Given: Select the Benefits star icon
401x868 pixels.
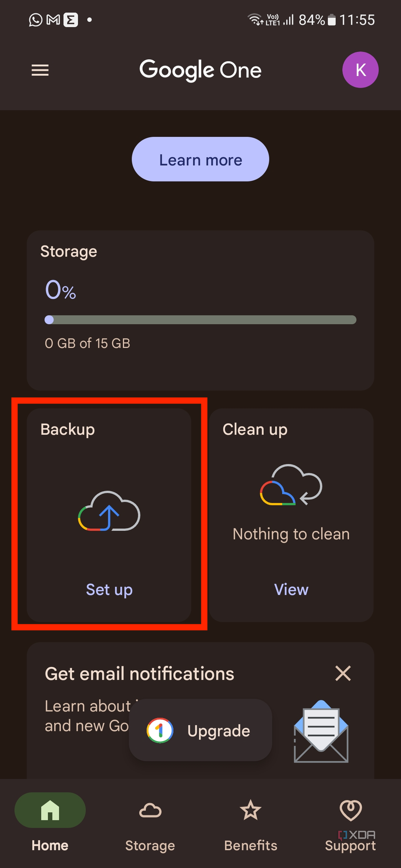Looking at the screenshot, I should tap(250, 810).
